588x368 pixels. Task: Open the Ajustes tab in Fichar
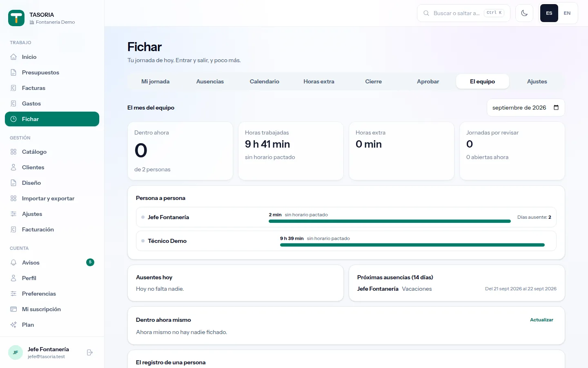pos(537,81)
